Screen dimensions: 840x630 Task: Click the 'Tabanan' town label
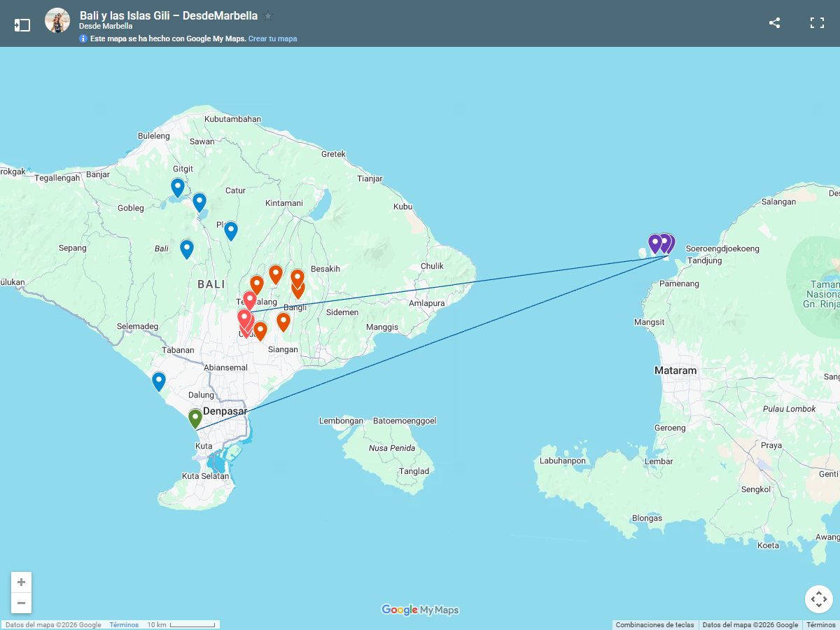pyautogui.click(x=178, y=350)
